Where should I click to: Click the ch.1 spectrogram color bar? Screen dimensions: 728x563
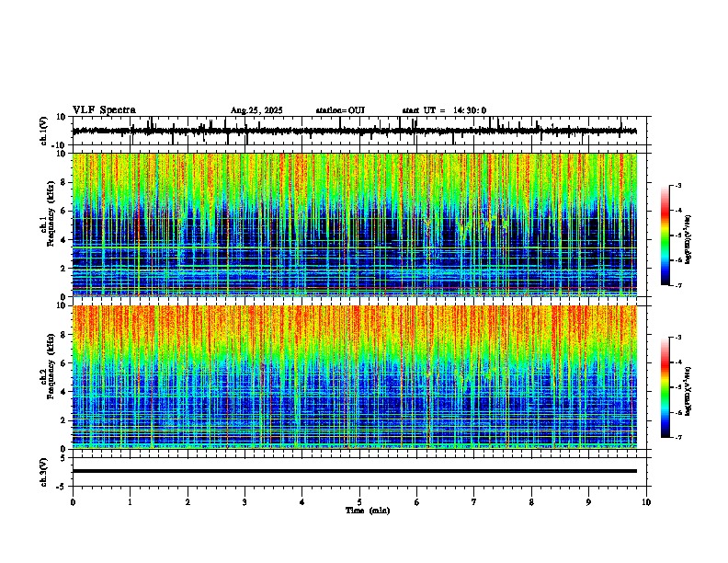[x=665, y=236]
